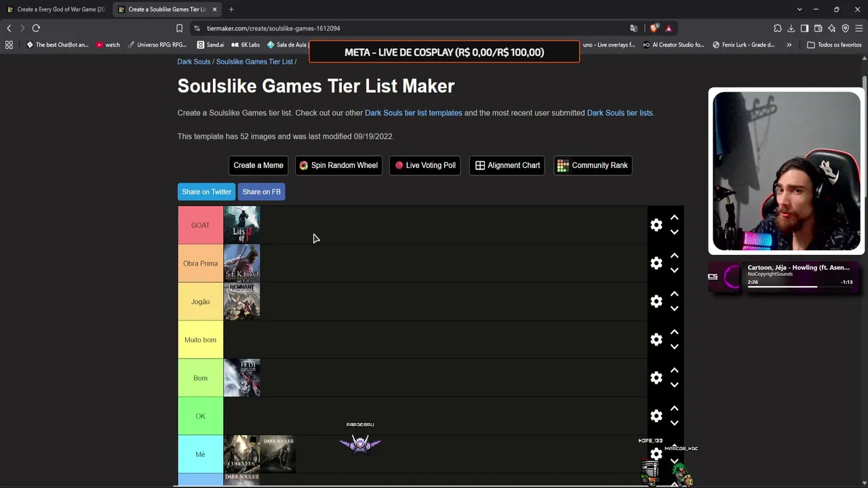Open the Spin Random Wheel
This screenshot has height=488, width=868.
pos(338,165)
